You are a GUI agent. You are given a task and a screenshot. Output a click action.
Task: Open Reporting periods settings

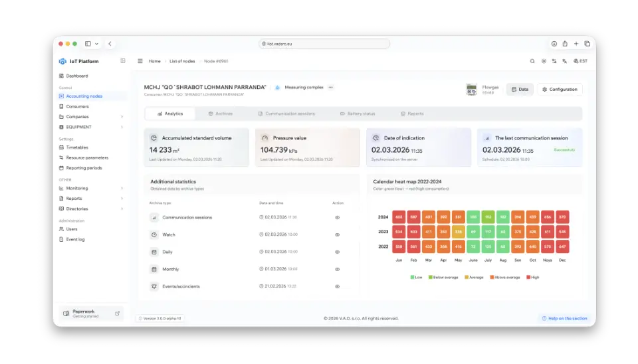click(80, 168)
